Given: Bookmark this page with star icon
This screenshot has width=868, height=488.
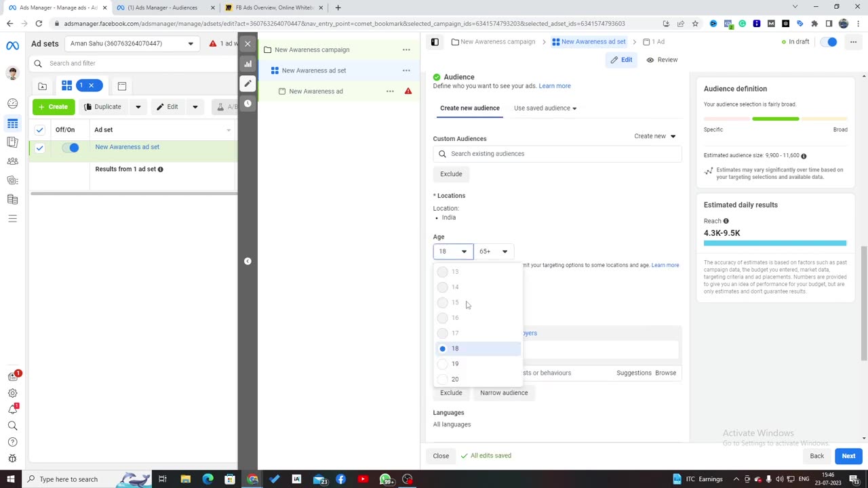Looking at the screenshot, I should (695, 24).
